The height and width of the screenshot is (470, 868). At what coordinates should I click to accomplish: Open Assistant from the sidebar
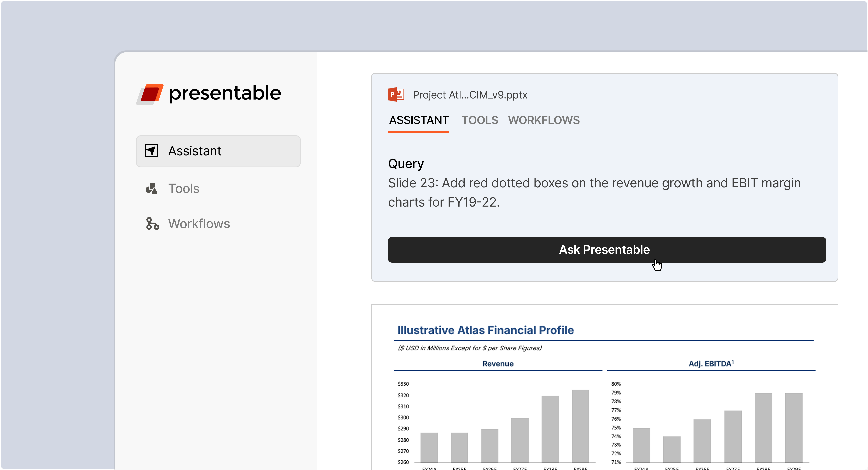point(195,151)
